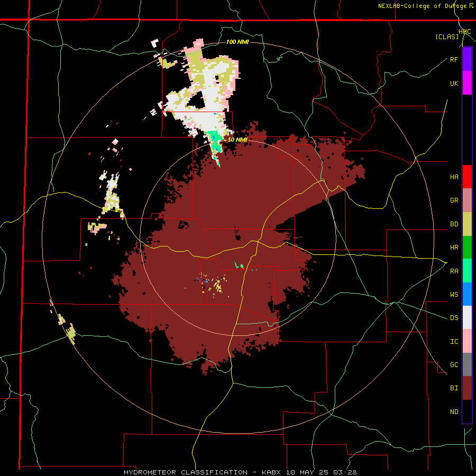Click the HA legend label
This screenshot has width=476, height=476.
click(x=454, y=177)
